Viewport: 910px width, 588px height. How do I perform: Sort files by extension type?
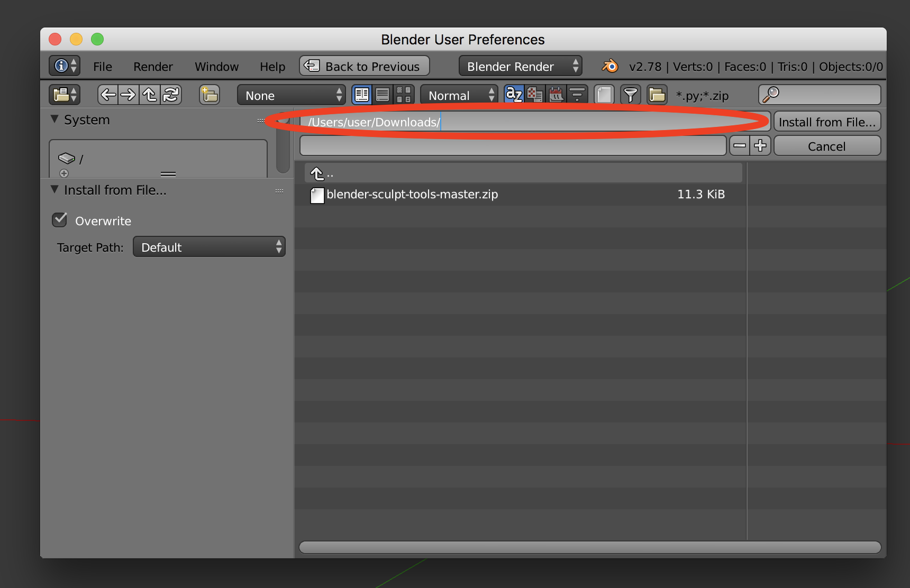coord(535,95)
